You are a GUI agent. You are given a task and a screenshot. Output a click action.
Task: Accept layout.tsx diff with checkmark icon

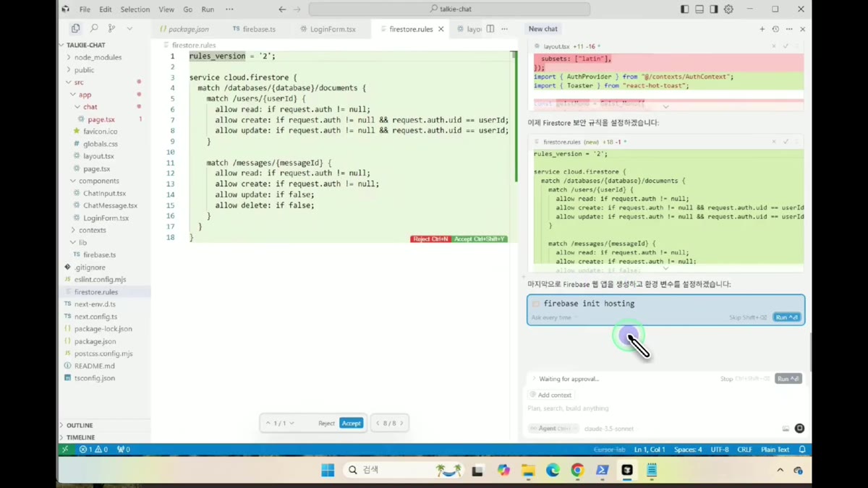point(786,46)
